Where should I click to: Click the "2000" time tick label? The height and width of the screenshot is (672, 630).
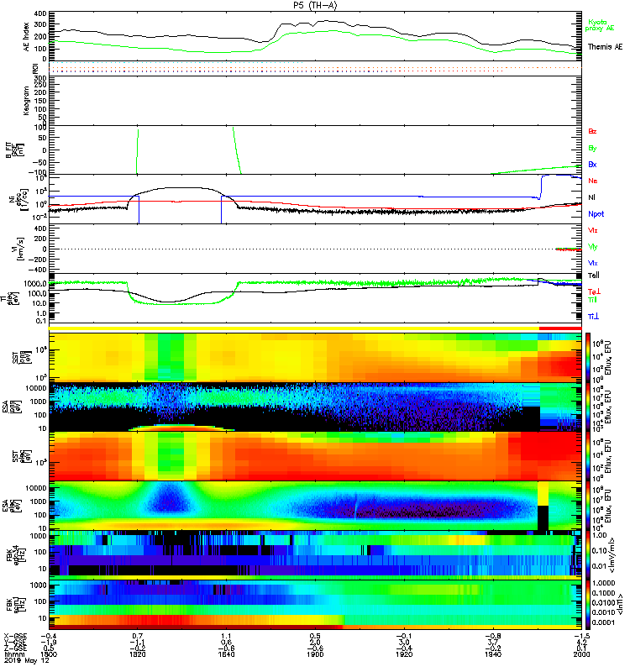coord(581,654)
